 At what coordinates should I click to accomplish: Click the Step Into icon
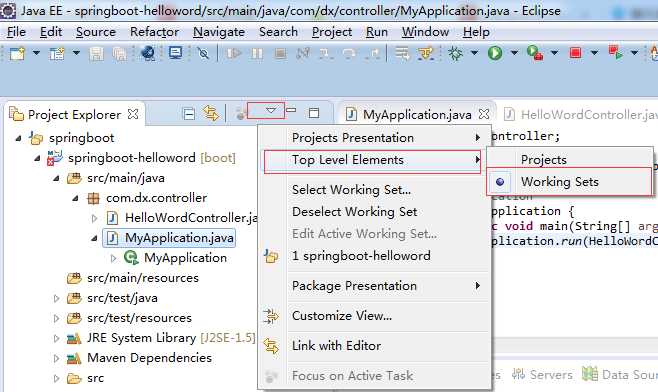coord(325,53)
